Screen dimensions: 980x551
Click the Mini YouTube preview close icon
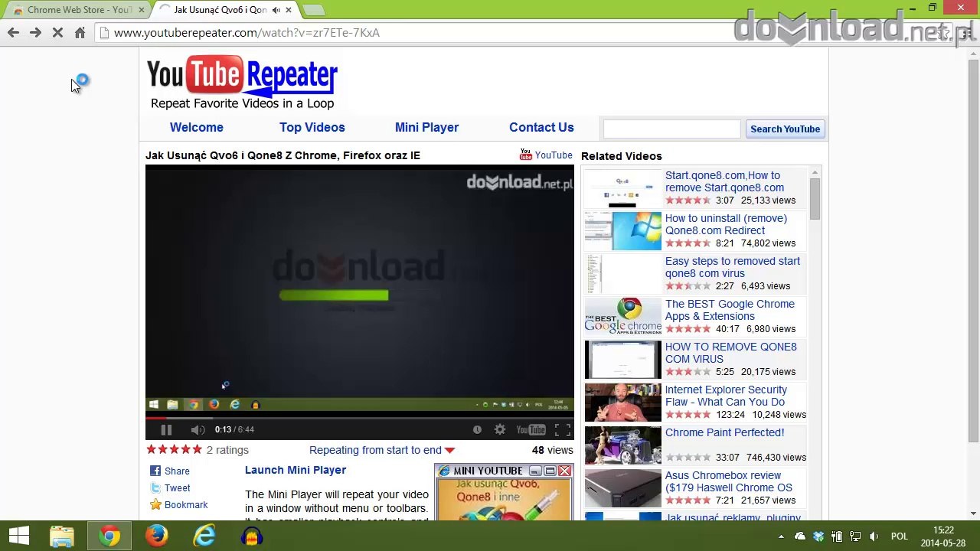[x=564, y=471]
